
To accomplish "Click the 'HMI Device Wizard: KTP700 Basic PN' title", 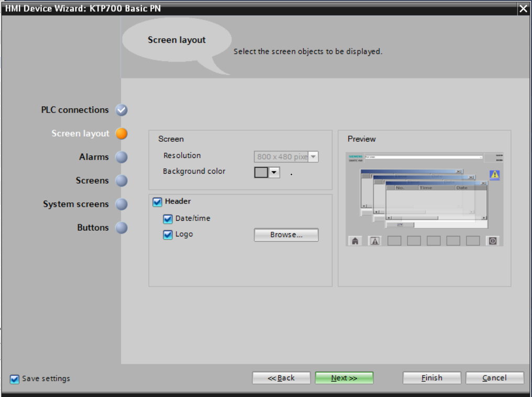I will click(83, 8).
